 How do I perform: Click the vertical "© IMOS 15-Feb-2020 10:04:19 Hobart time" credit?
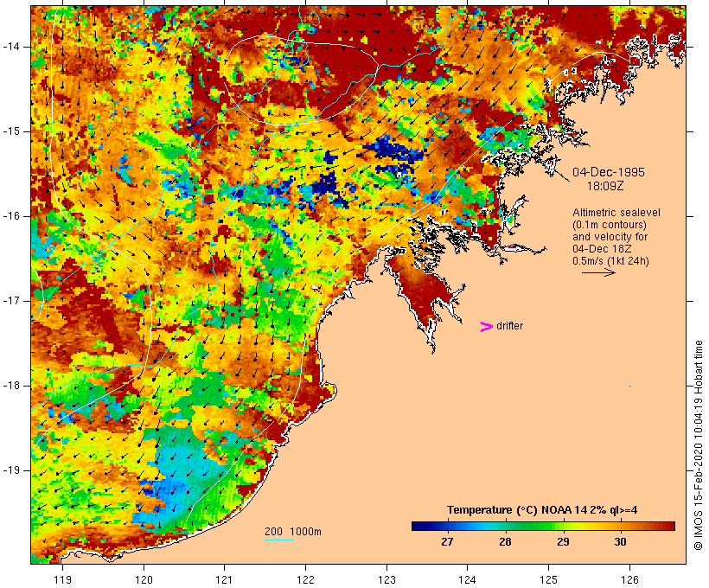pos(698,445)
